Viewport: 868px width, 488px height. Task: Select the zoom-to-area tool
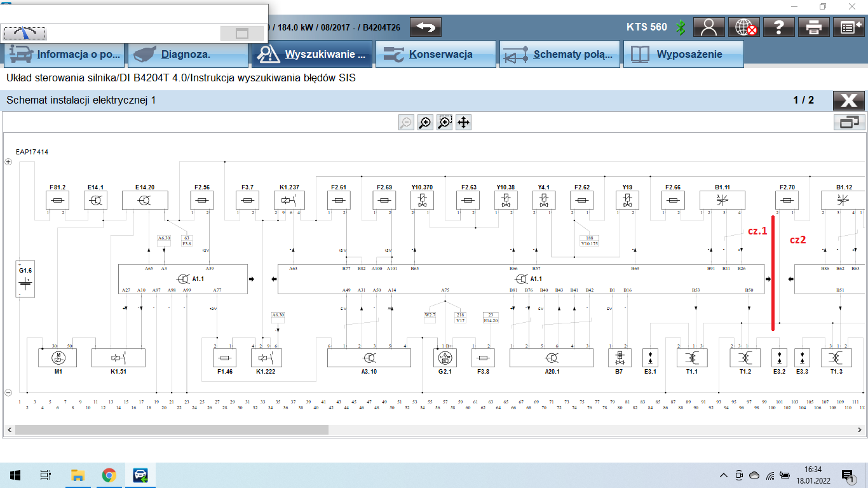(444, 123)
